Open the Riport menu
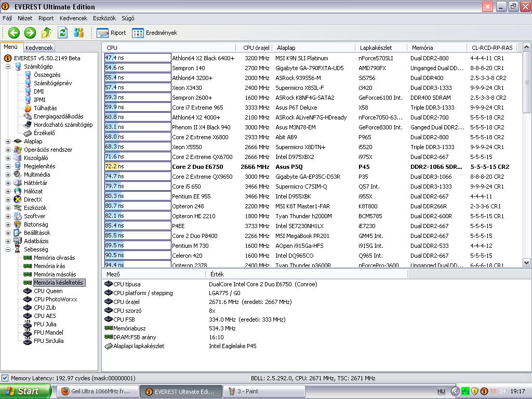This screenshot has height=399, width=532. [x=46, y=18]
